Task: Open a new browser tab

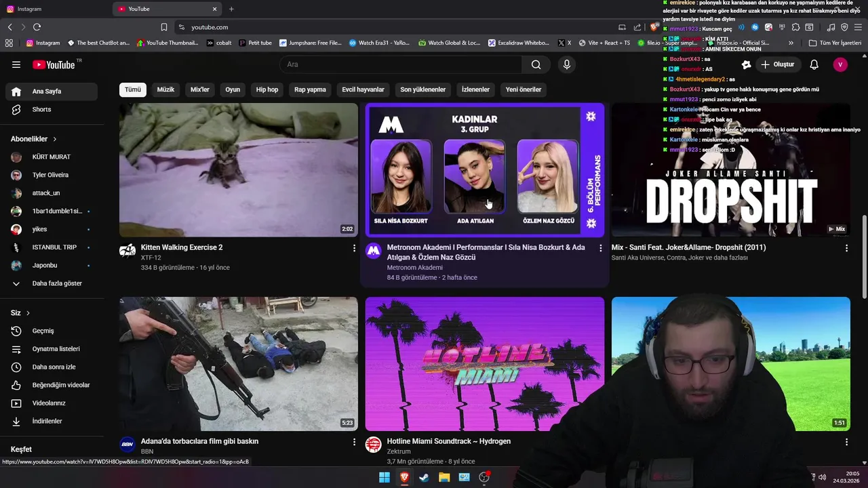Action: 231,9
